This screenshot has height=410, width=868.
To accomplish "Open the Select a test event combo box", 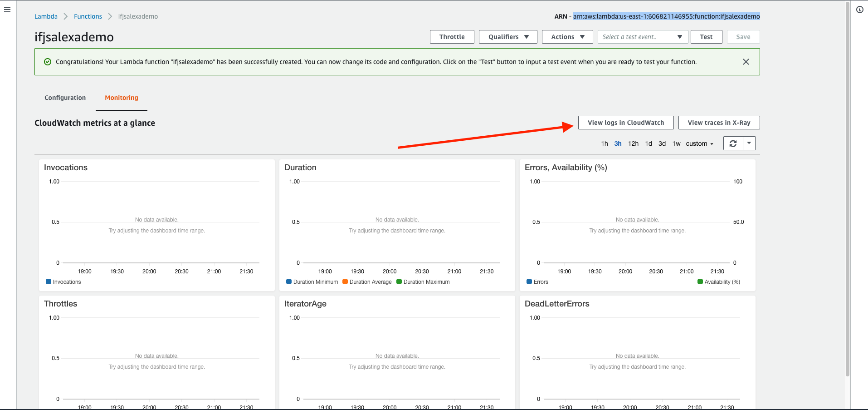I will click(642, 37).
